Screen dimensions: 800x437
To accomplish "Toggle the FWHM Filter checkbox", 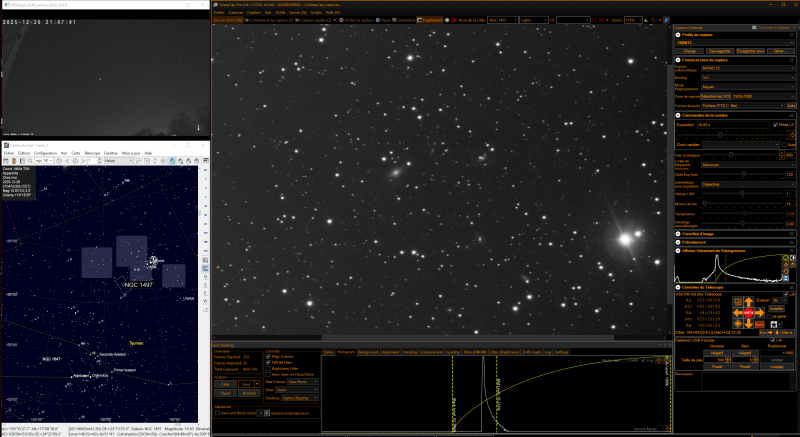I will [x=268, y=363].
